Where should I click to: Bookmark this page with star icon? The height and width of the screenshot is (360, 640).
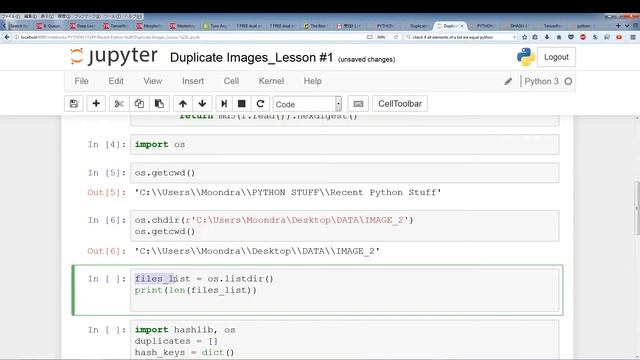pyautogui.click(x=524, y=37)
